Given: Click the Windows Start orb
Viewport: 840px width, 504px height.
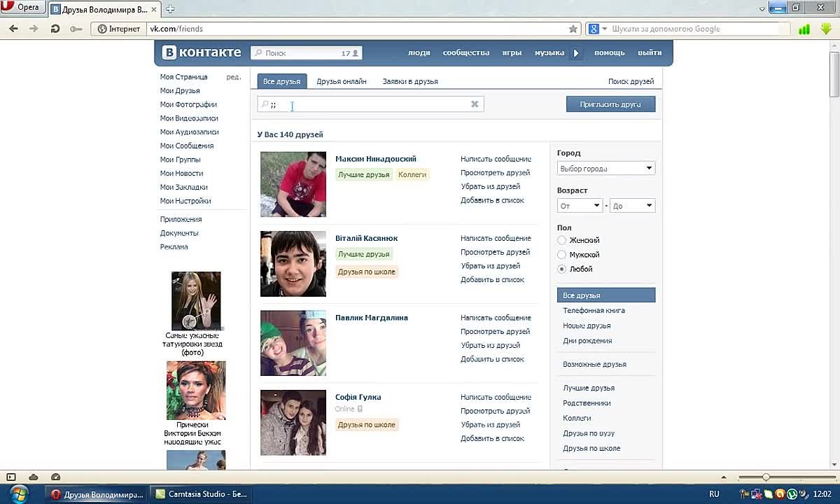Looking at the screenshot, I should [19, 493].
